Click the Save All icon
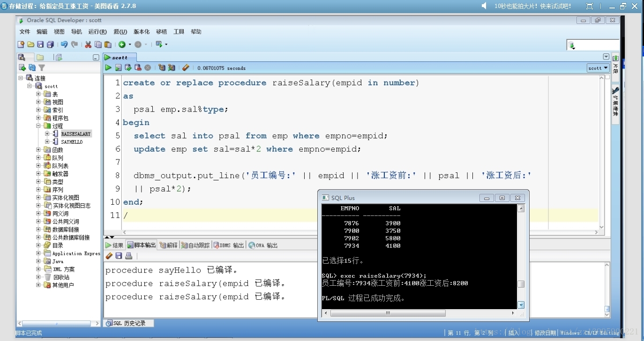This screenshot has height=341, width=644. tap(50, 44)
